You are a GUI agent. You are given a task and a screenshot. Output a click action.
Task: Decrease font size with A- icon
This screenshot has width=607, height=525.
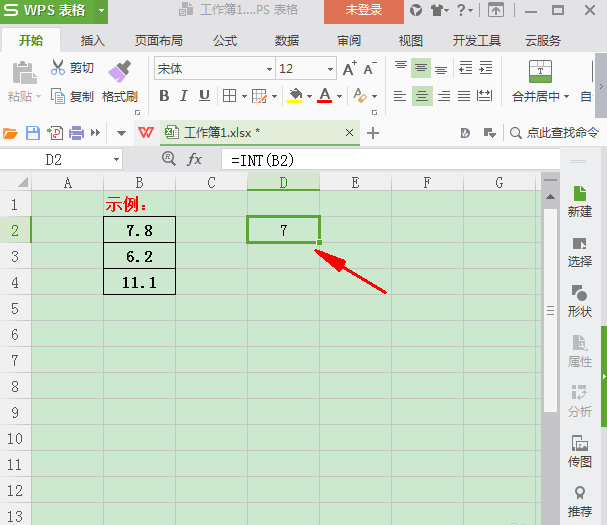[x=370, y=69]
